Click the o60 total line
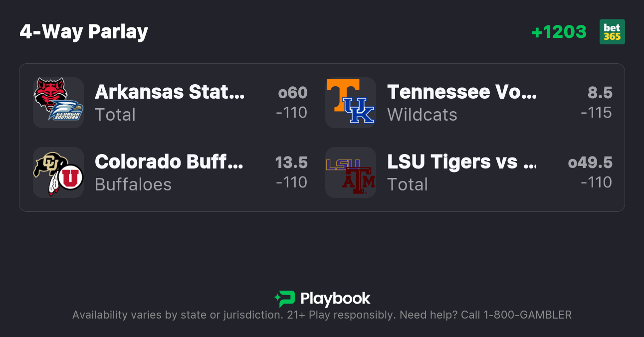Viewport: 644px width, 337px height. point(293,93)
